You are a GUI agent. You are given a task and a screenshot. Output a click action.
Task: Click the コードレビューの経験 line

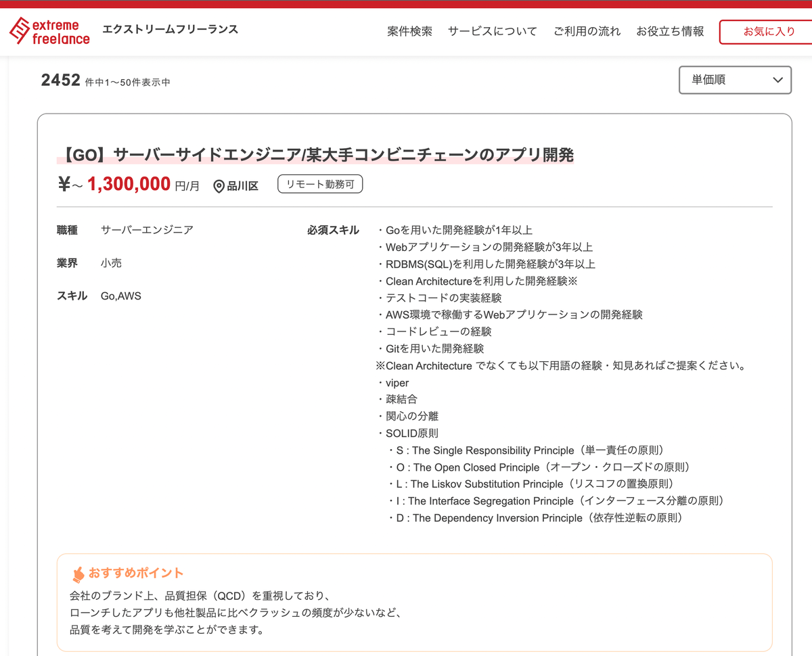point(434,331)
